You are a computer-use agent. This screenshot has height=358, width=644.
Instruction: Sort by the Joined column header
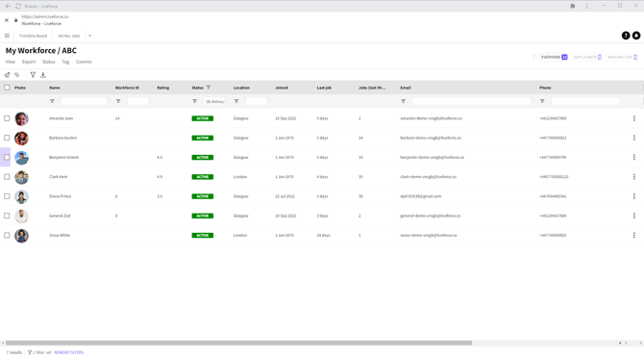282,88
